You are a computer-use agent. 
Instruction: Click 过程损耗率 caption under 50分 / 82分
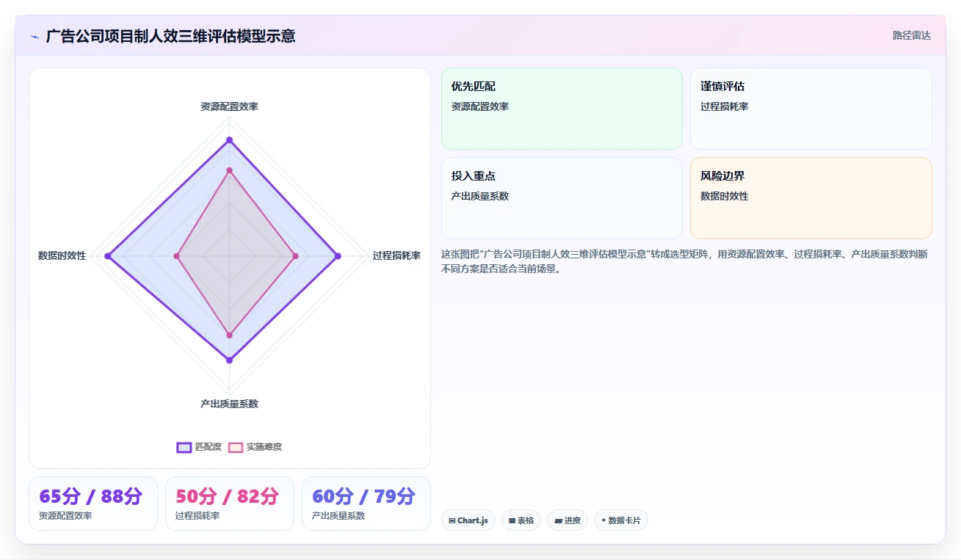[x=197, y=515]
